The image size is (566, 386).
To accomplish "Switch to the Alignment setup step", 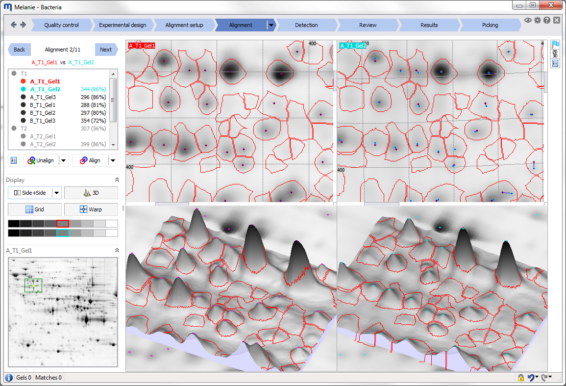I will (x=184, y=25).
